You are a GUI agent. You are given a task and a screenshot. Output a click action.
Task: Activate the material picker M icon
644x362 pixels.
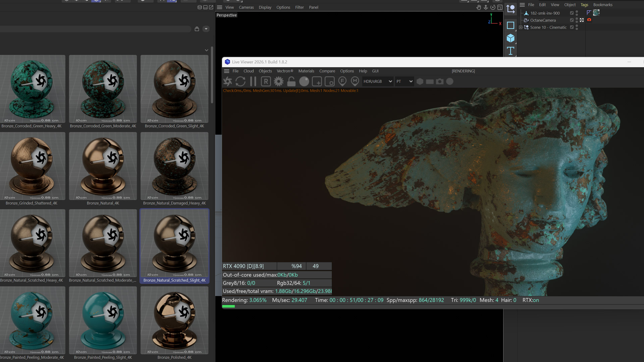coord(355,81)
